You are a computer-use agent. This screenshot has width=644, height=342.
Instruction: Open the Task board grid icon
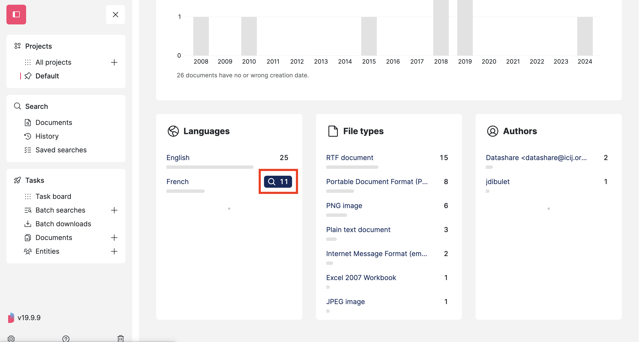(x=28, y=196)
